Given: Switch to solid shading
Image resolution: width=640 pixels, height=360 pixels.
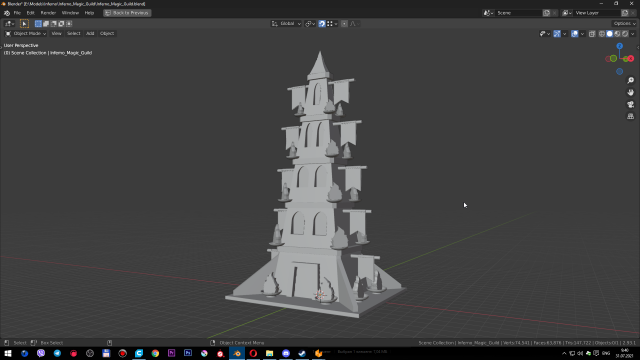Looking at the screenshot, I should (609, 34).
